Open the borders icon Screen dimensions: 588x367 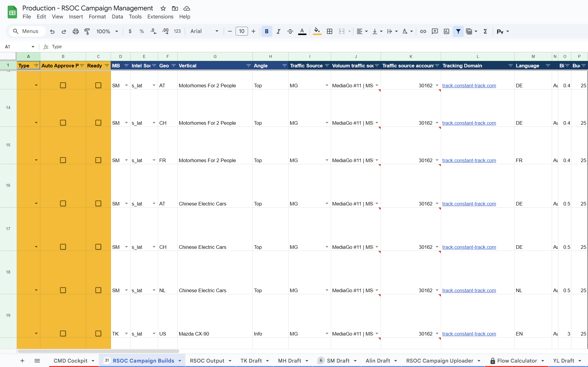[330, 31]
